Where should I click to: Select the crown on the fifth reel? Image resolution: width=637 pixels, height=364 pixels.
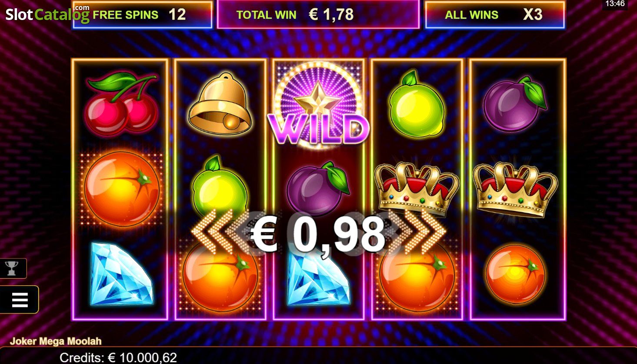pos(515,189)
